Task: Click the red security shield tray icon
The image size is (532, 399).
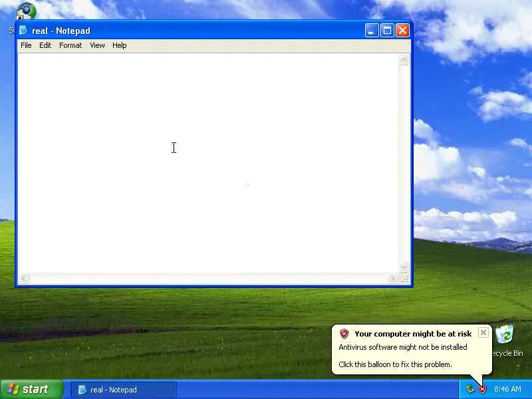Action: pyautogui.click(x=482, y=389)
